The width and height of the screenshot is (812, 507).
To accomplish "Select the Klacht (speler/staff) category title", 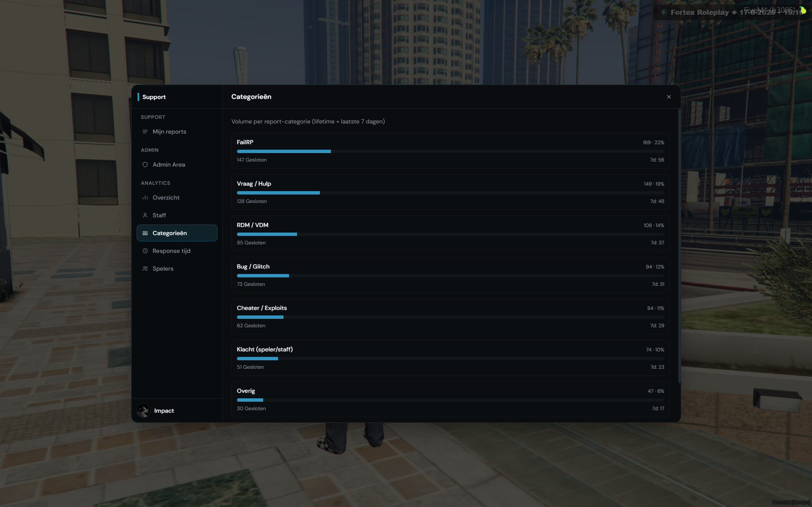I will [x=265, y=349].
